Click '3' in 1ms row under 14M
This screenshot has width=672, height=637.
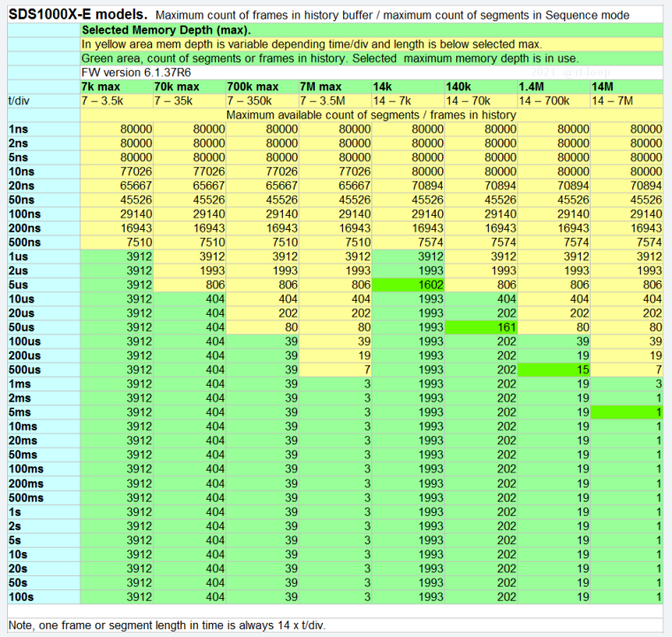(x=627, y=384)
